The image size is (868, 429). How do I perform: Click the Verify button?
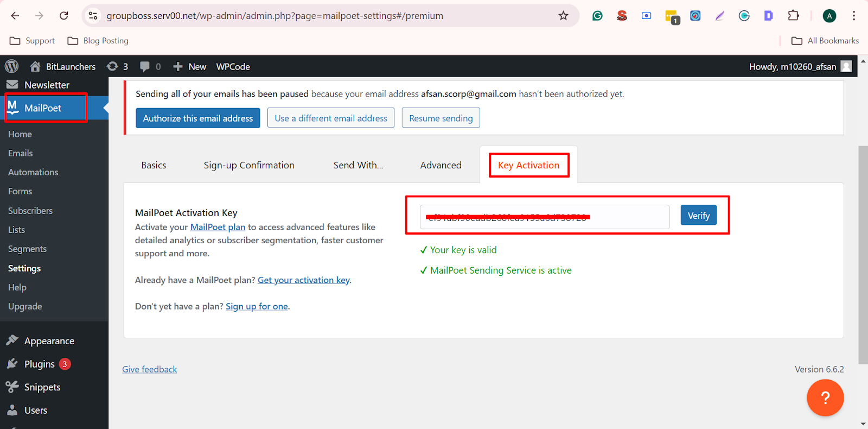699,216
